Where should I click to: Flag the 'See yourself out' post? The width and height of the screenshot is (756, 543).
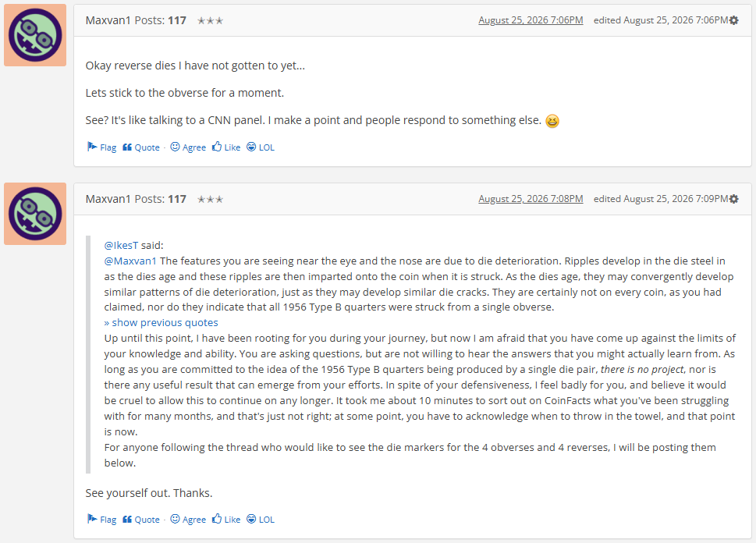(x=101, y=520)
